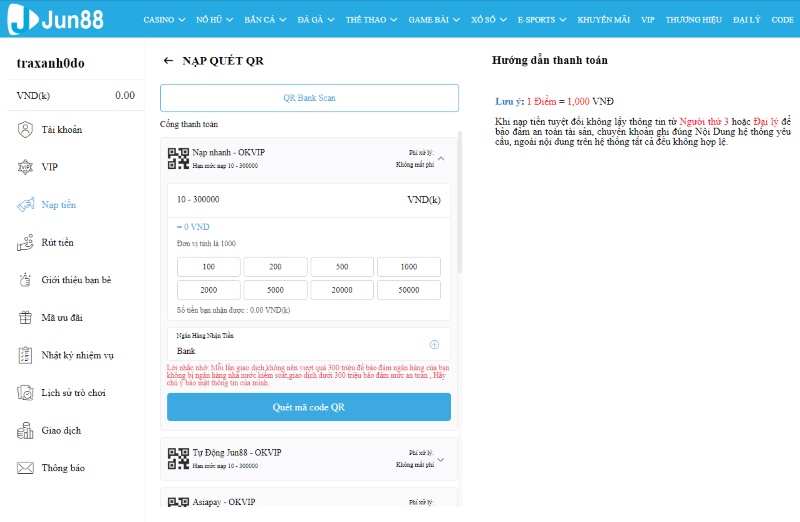
Task: Click the payment gateway list scrollbar
Action: pyautogui.click(x=460, y=202)
